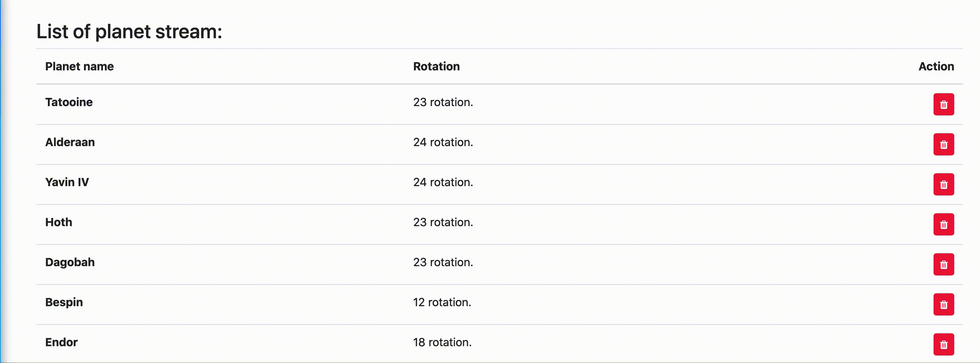This screenshot has width=980, height=363.
Task: Delete the Endor planet row
Action: pyautogui.click(x=944, y=344)
